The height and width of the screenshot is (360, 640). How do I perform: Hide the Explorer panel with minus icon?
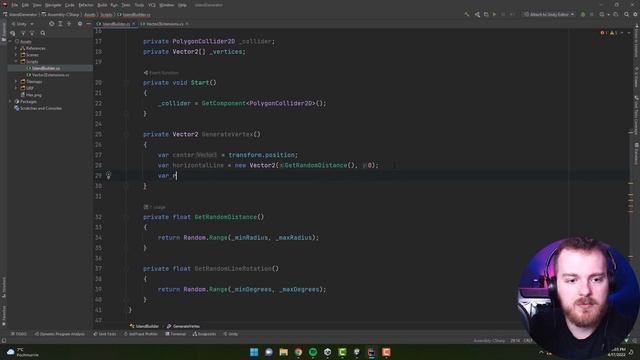point(88,24)
